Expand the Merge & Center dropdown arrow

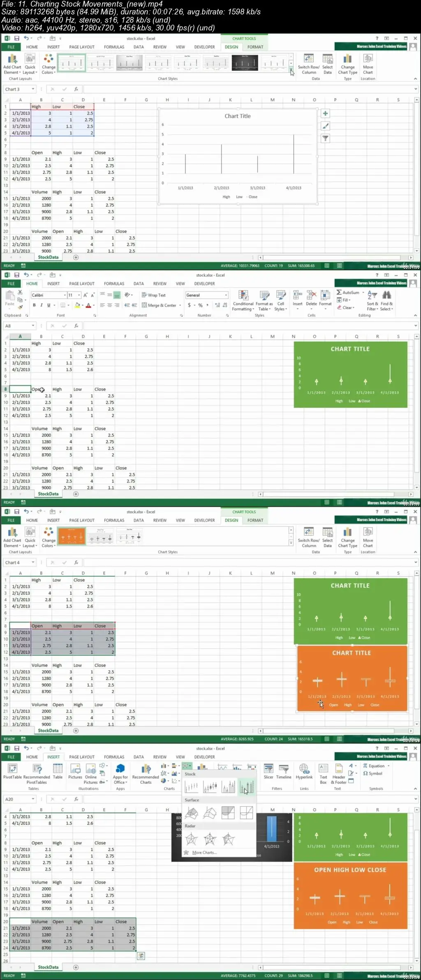click(180, 305)
